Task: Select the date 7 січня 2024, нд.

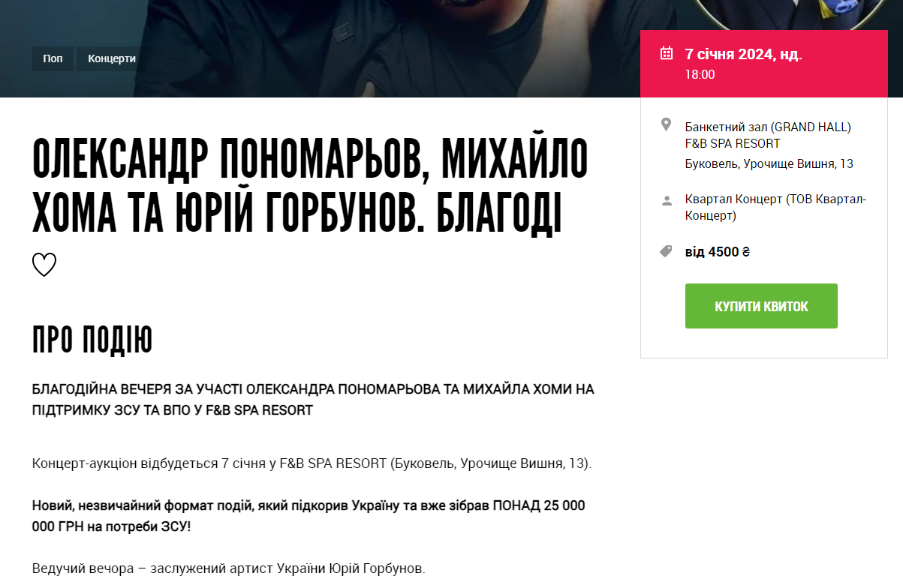Action: (743, 54)
